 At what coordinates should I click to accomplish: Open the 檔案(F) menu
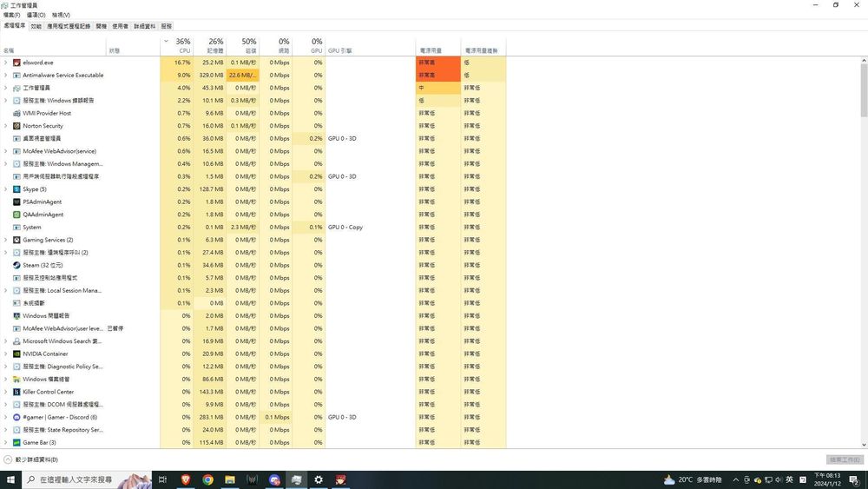(11, 15)
